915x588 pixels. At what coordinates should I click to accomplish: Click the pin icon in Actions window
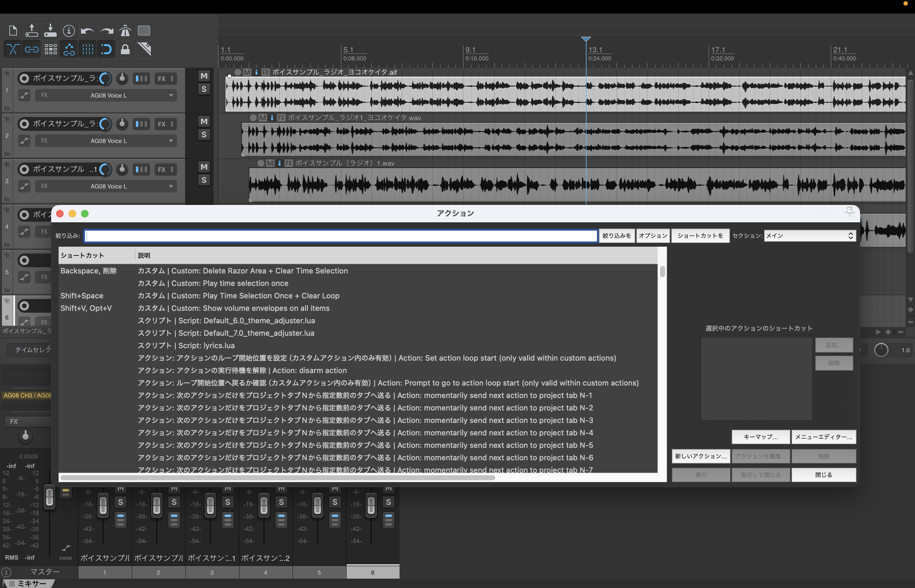coord(849,211)
